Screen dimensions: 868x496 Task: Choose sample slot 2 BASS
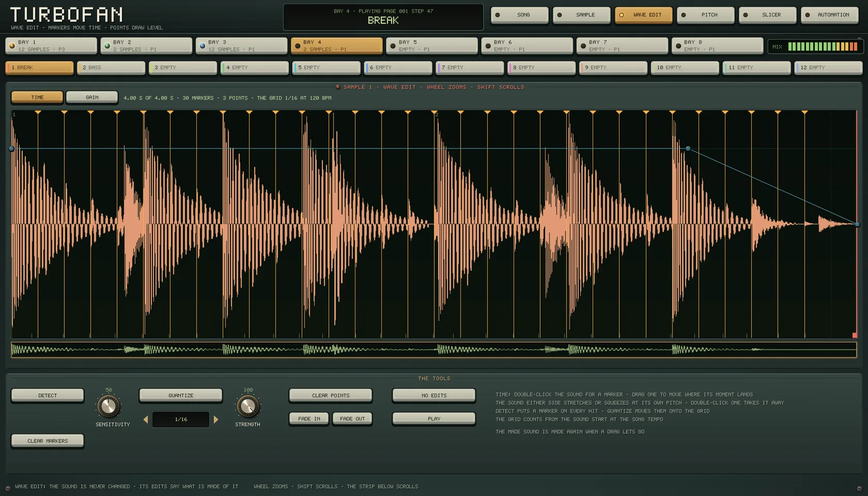coord(111,68)
